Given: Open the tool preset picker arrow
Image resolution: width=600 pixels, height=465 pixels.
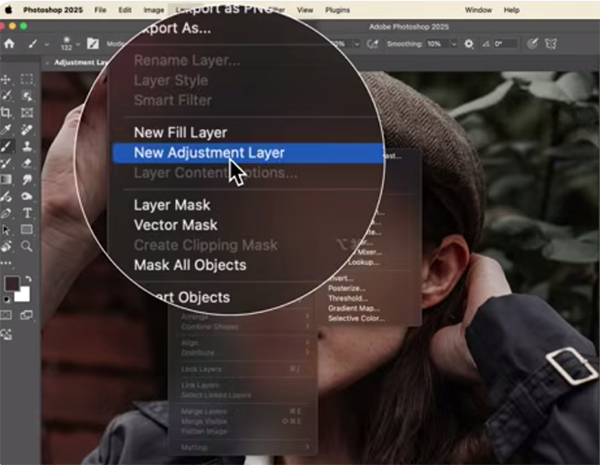Looking at the screenshot, I should pos(47,44).
